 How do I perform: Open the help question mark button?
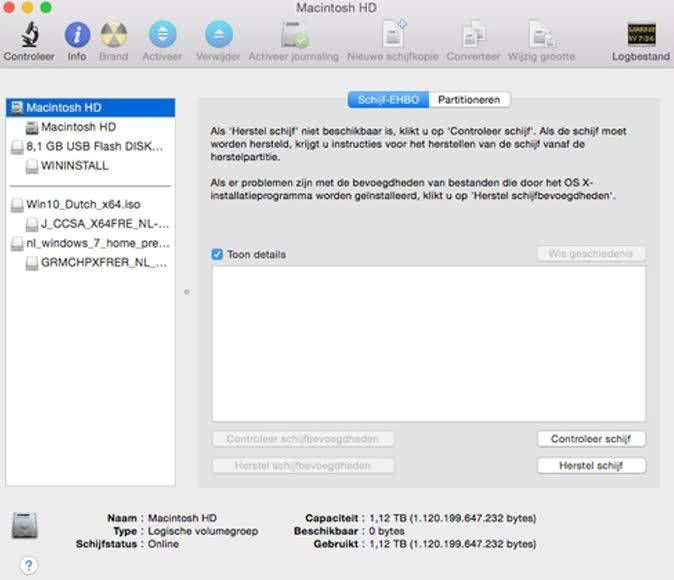(x=28, y=565)
